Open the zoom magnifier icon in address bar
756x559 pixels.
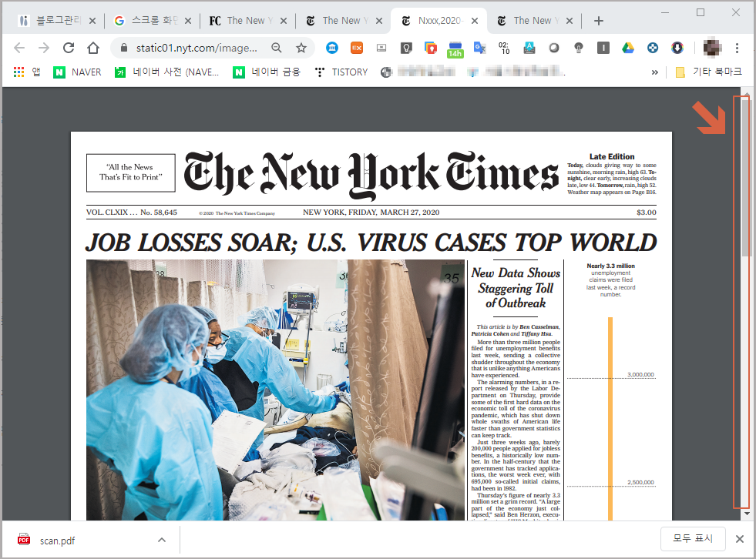click(276, 48)
